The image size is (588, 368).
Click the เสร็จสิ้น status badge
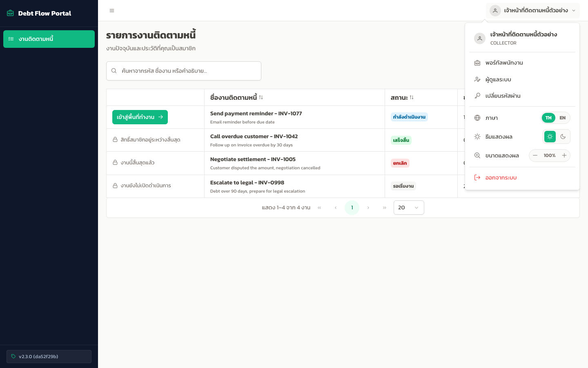401,140
